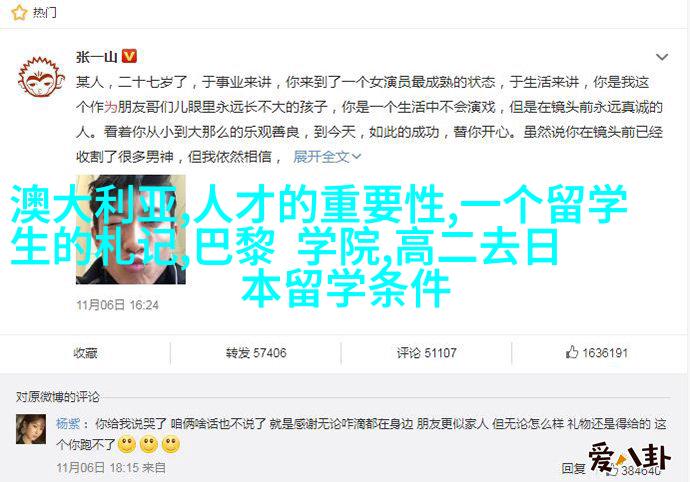Click the first smiley emoji in 杨紫's comment
The height and width of the screenshot is (482, 690).
[x=127, y=445]
